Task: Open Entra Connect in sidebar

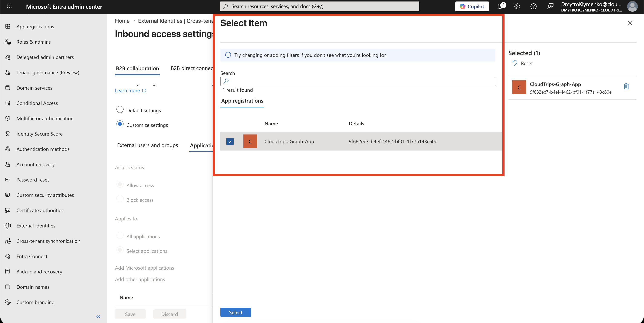Action: point(32,256)
